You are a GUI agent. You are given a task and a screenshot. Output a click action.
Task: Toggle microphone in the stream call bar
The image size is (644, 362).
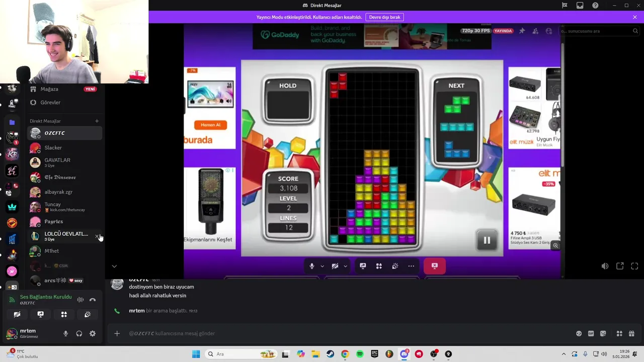[312, 266]
